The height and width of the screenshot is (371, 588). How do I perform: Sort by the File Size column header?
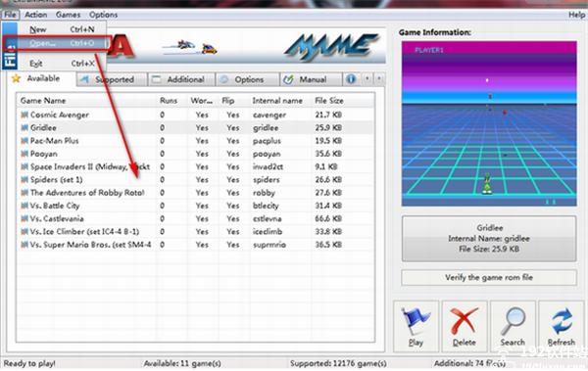pyautogui.click(x=329, y=101)
